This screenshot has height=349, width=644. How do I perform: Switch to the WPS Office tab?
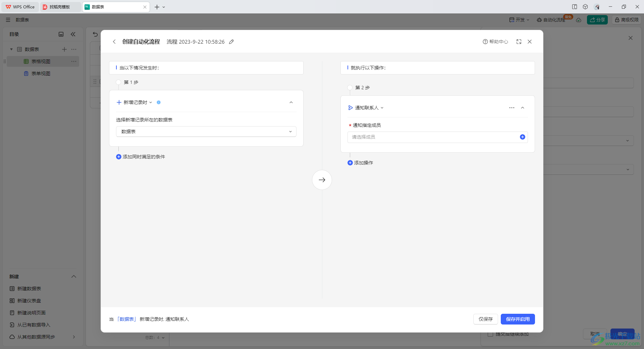pyautogui.click(x=20, y=7)
